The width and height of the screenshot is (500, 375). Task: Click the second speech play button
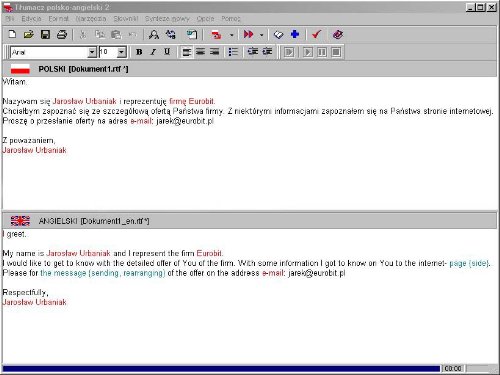[308, 52]
